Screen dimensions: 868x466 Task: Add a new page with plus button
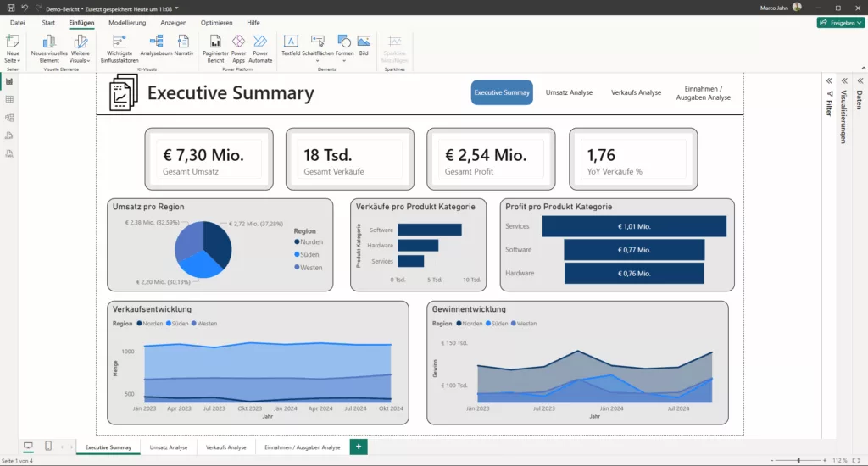(x=359, y=447)
